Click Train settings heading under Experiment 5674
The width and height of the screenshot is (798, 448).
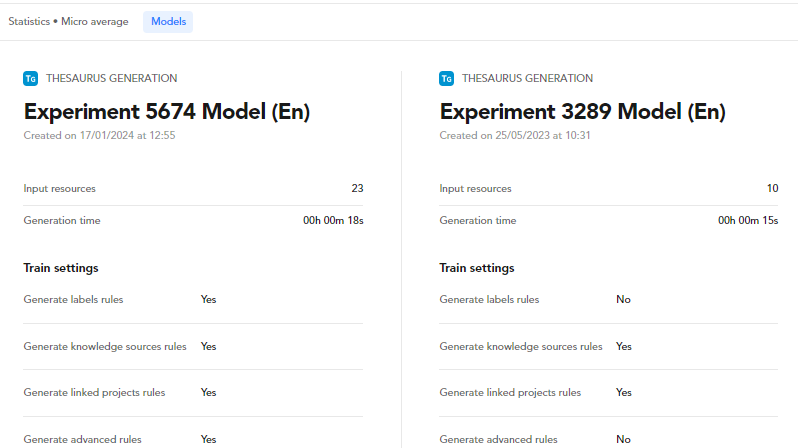pos(60,268)
